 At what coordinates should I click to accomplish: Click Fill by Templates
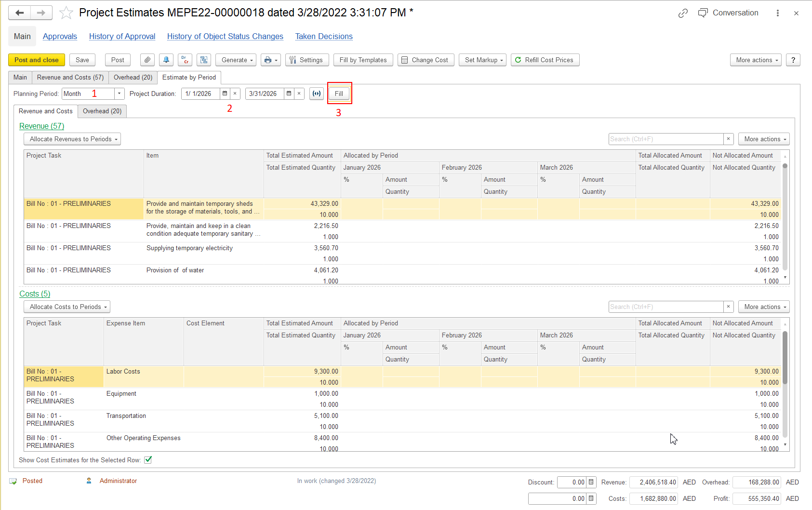click(x=363, y=60)
